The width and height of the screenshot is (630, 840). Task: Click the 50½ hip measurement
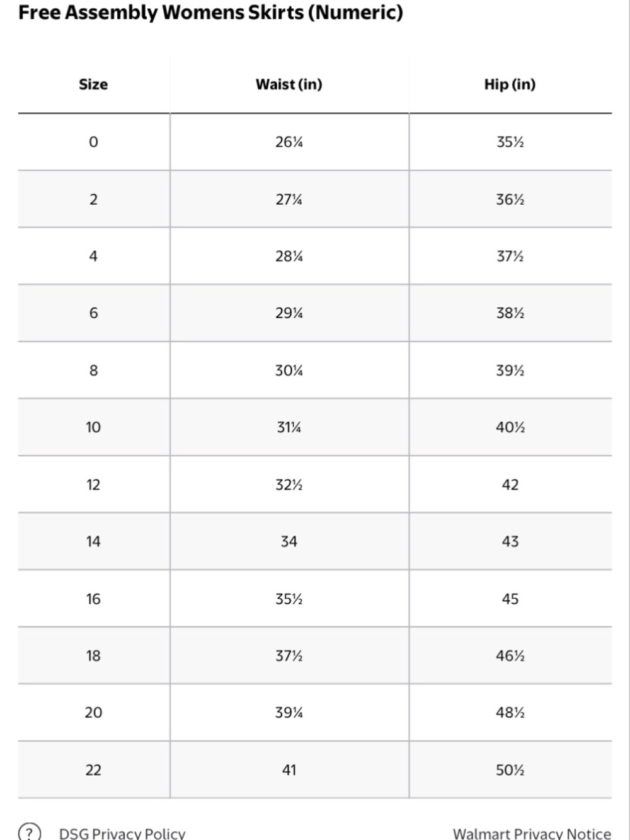(510, 770)
